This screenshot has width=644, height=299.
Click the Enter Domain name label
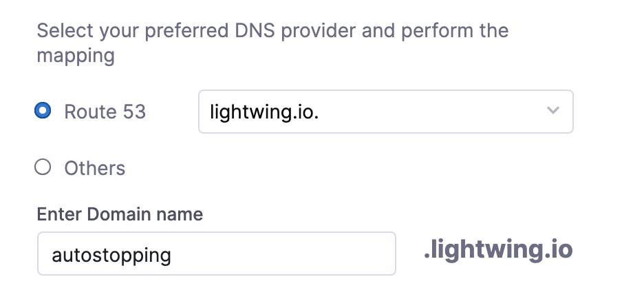[x=120, y=214]
